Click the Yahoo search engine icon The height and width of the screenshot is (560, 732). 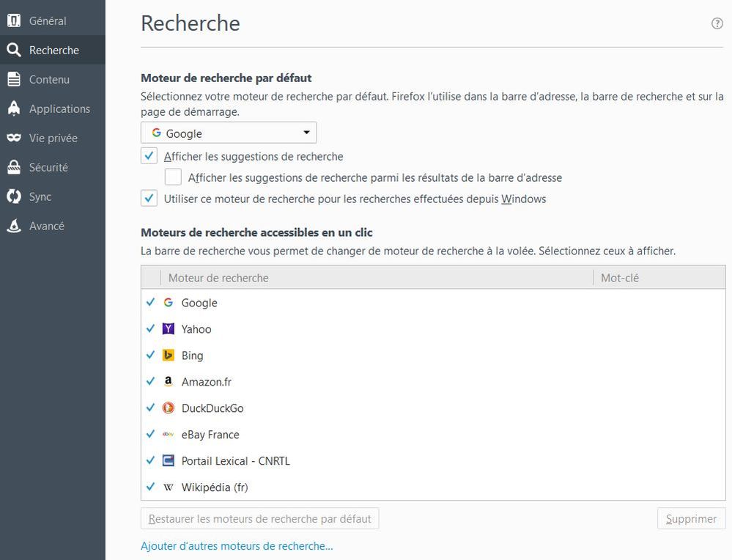(x=169, y=329)
